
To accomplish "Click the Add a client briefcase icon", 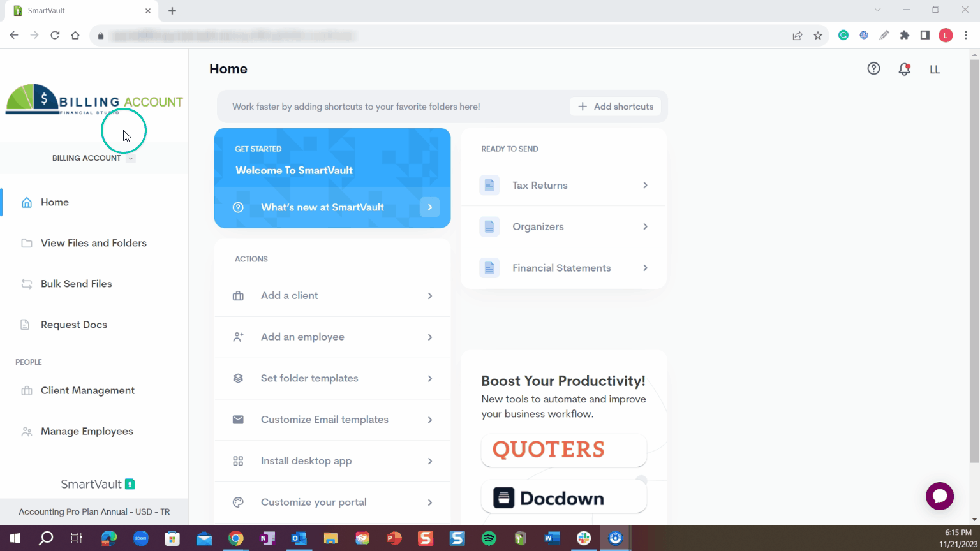I will tap(238, 296).
